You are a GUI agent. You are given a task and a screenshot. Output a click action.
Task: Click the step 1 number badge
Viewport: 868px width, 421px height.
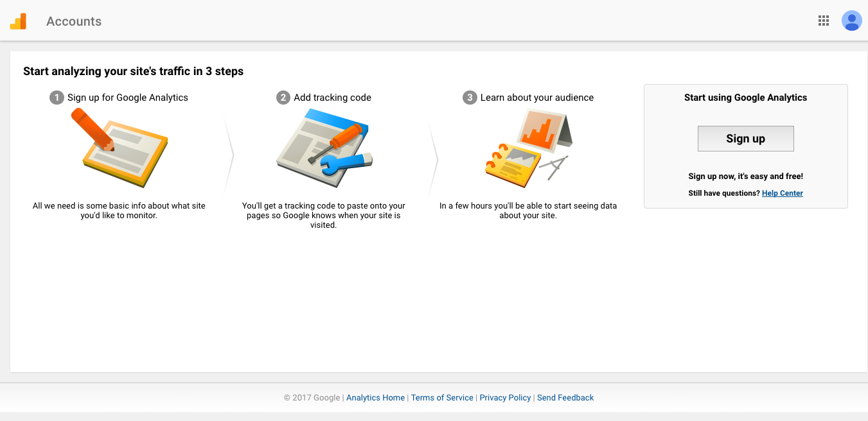point(57,98)
